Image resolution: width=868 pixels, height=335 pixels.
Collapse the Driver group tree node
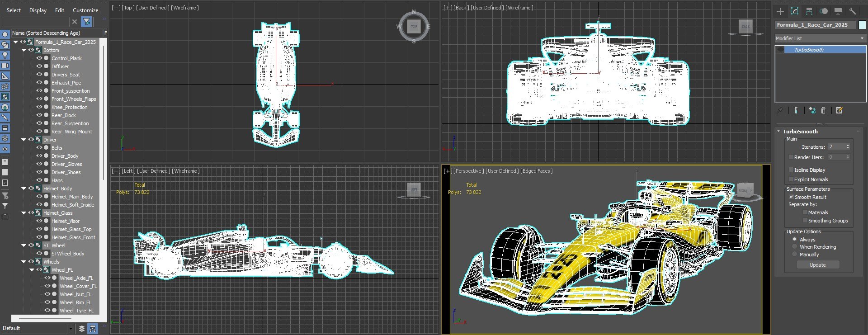[24, 140]
